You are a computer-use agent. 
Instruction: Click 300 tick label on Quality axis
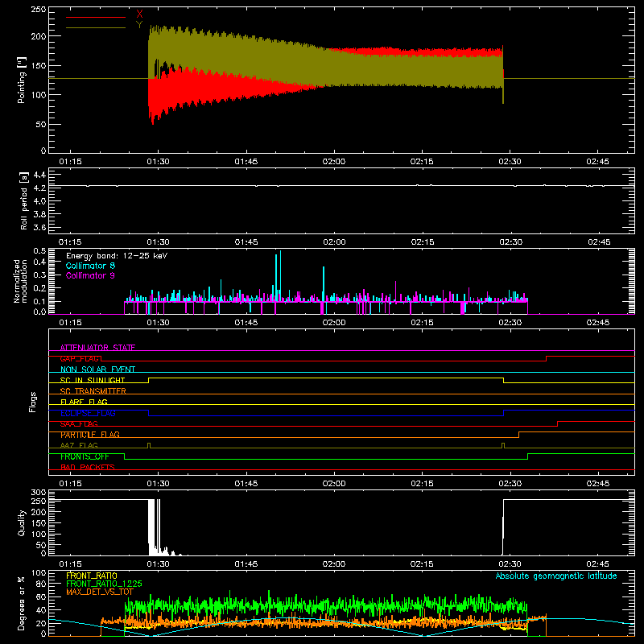(38, 492)
